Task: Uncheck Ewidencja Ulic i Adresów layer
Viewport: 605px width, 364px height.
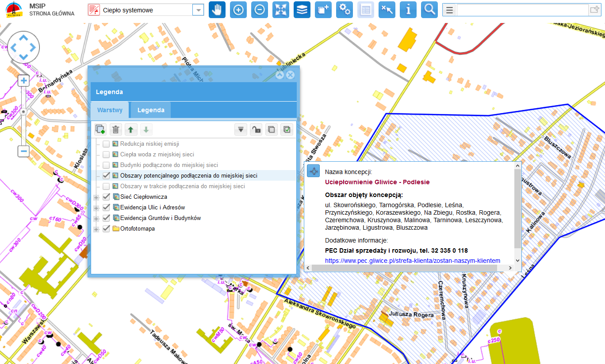Action: point(106,208)
